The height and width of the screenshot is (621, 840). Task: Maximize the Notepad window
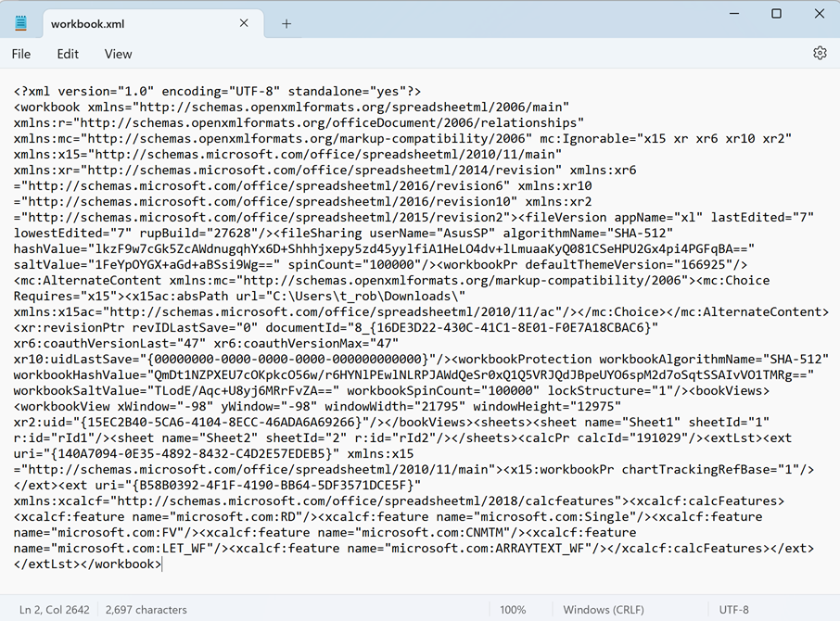coord(777,14)
